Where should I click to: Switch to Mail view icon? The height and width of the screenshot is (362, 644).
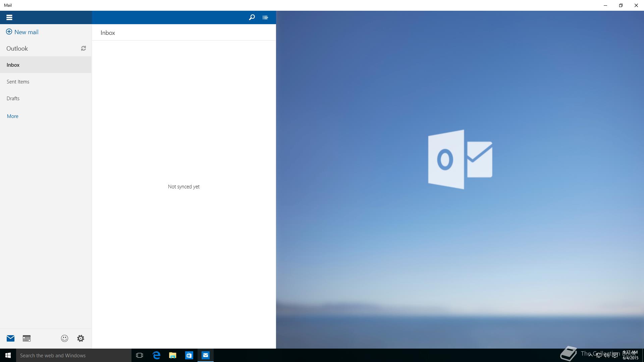pyautogui.click(x=10, y=338)
